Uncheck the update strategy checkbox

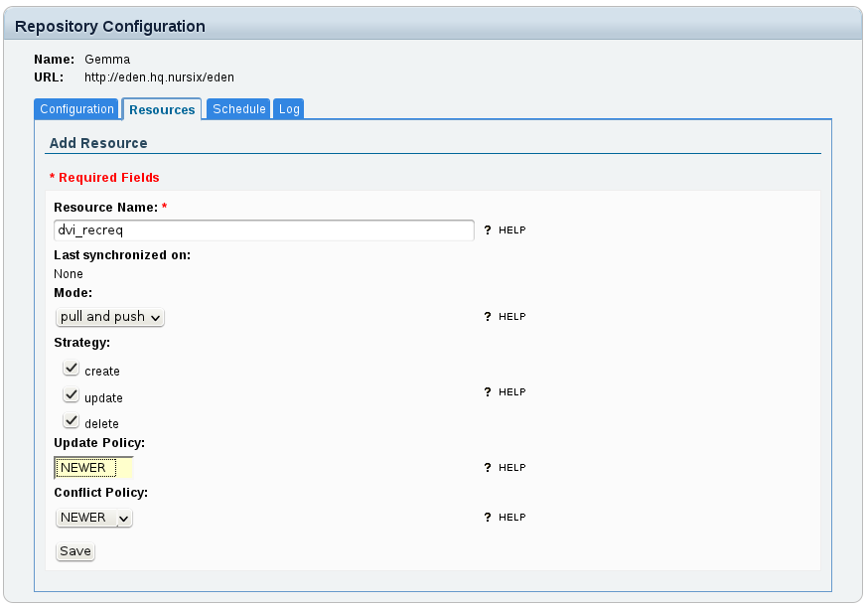pyautogui.click(x=71, y=395)
